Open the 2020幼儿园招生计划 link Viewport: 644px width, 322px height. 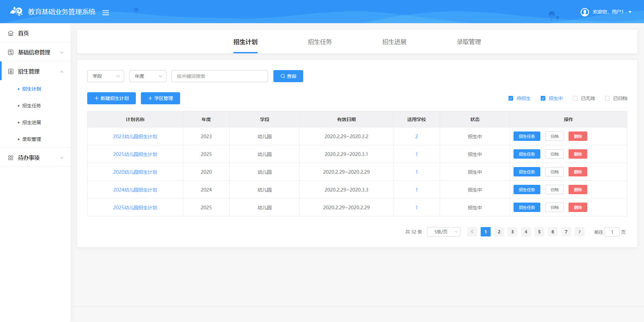click(135, 172)
